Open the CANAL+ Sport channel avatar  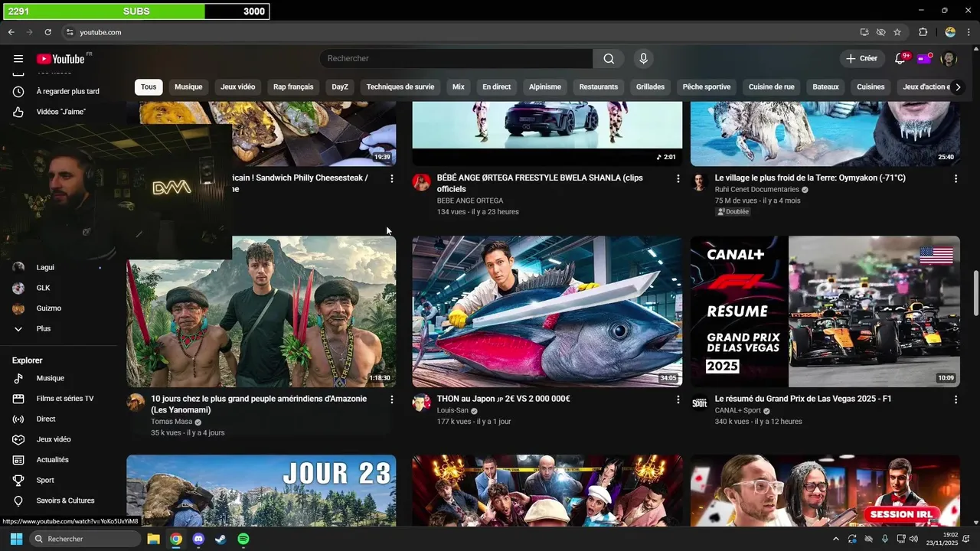[x=699, y=403]
